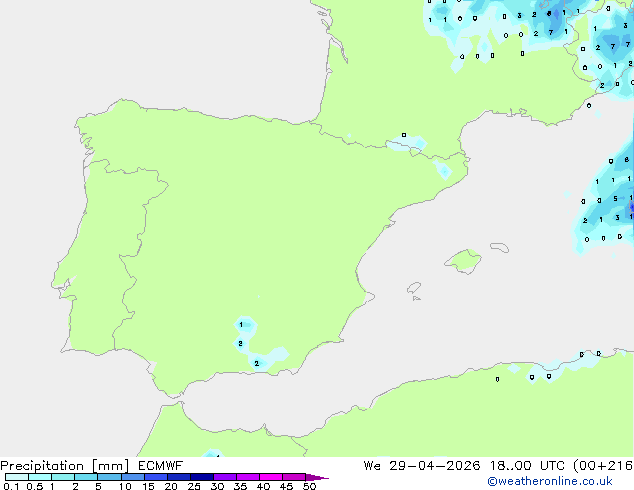Choose the 10–15 mm blue swatch

click(132, 477)
